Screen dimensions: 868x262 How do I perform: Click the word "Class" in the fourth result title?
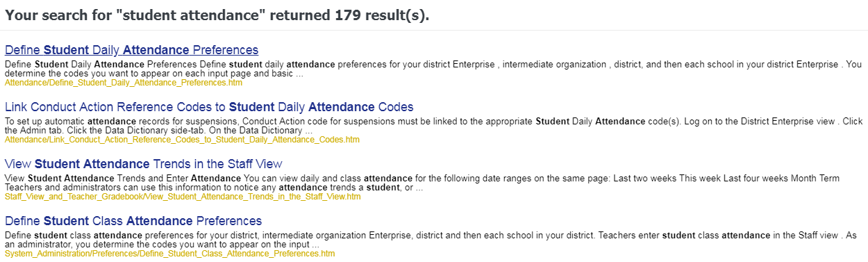click(108, 221)
